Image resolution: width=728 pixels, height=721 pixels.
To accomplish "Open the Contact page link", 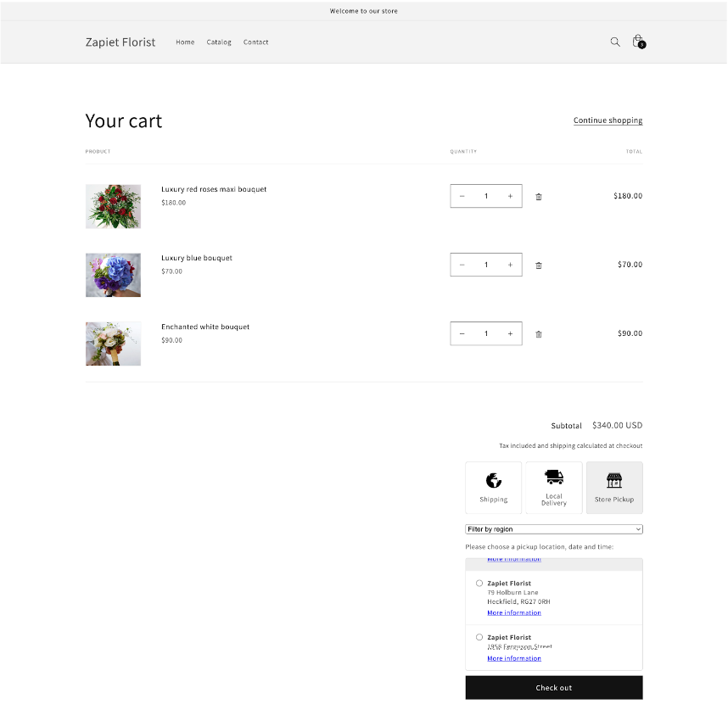I will 255,42.
